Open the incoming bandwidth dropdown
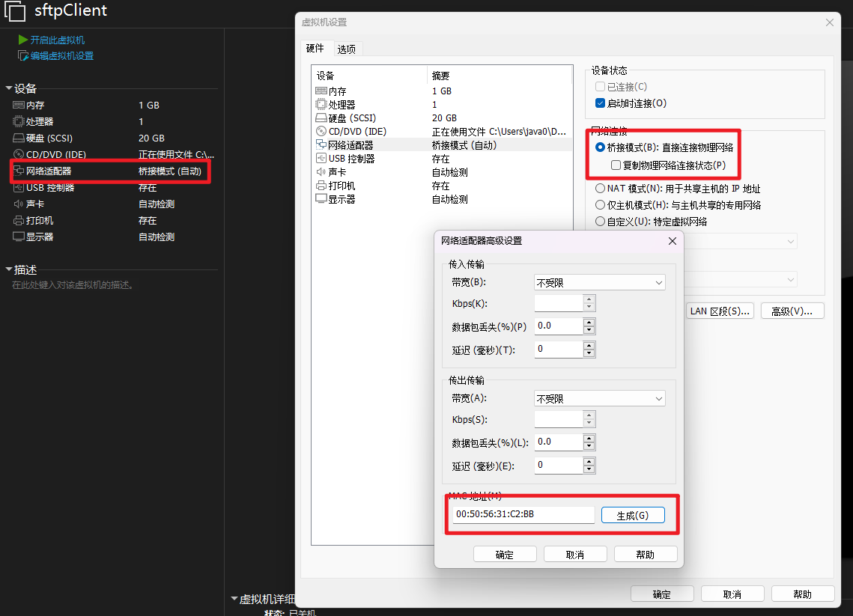Viewport: 853px width, 616px height. [x=599, y=282]
